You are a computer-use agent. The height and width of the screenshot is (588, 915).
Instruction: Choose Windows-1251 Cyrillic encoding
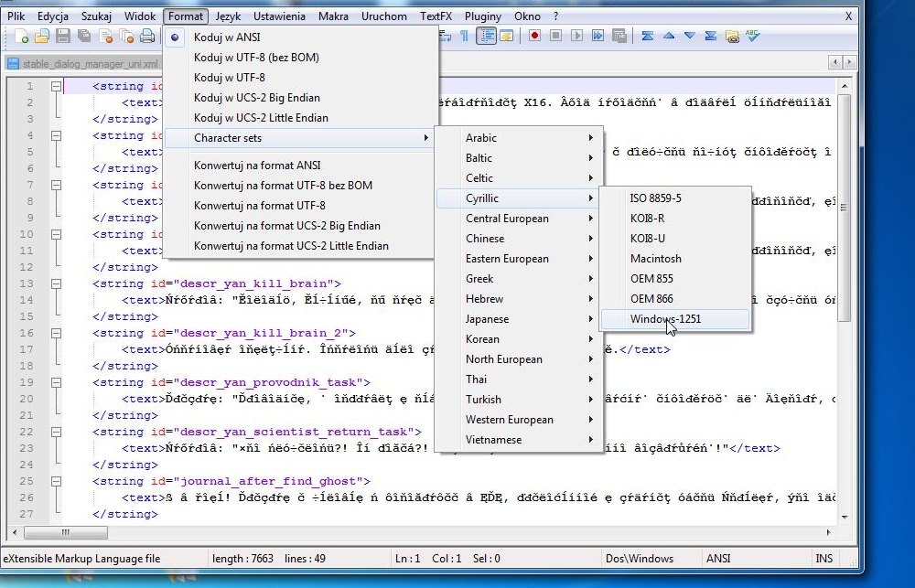pyautogui.click(x=675, y=319)
